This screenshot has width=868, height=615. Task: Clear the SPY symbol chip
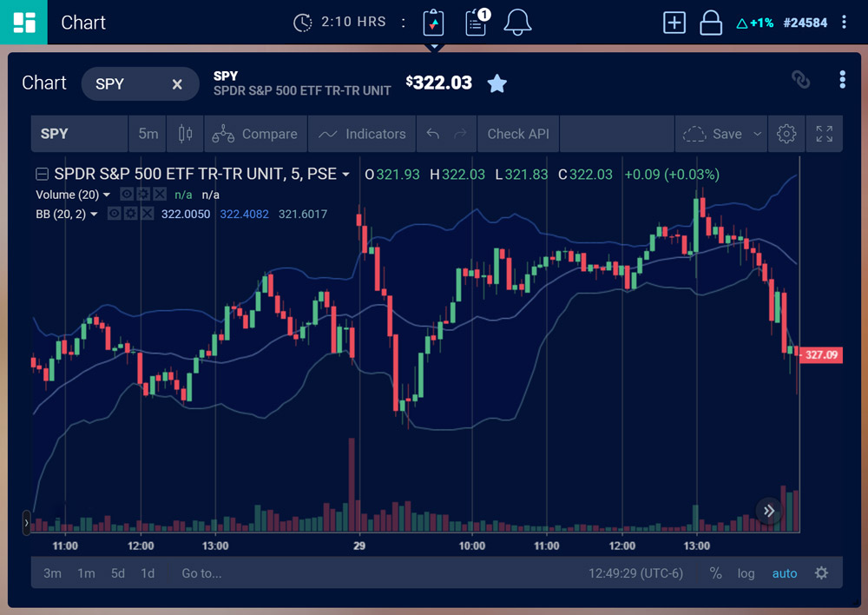[x=177, y=84]
